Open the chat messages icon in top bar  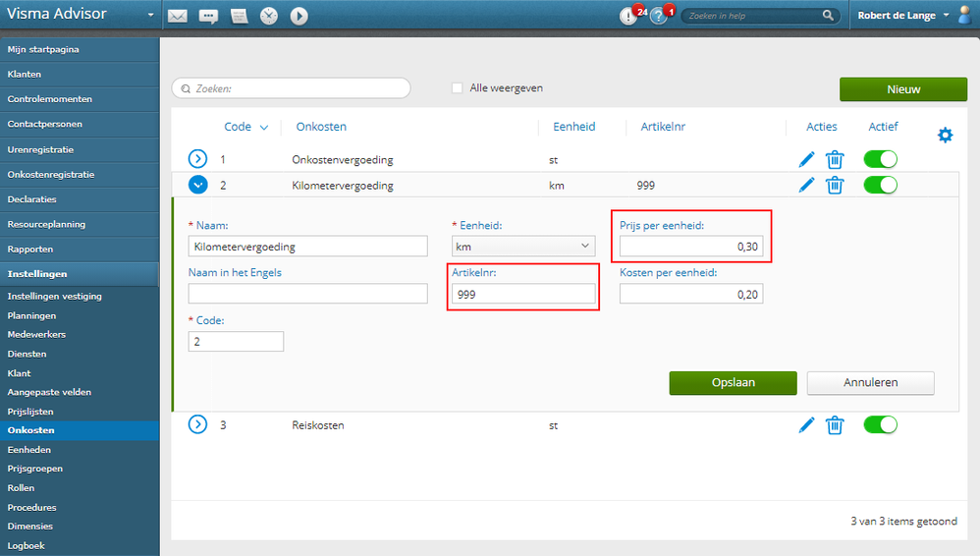pos(208,17)
